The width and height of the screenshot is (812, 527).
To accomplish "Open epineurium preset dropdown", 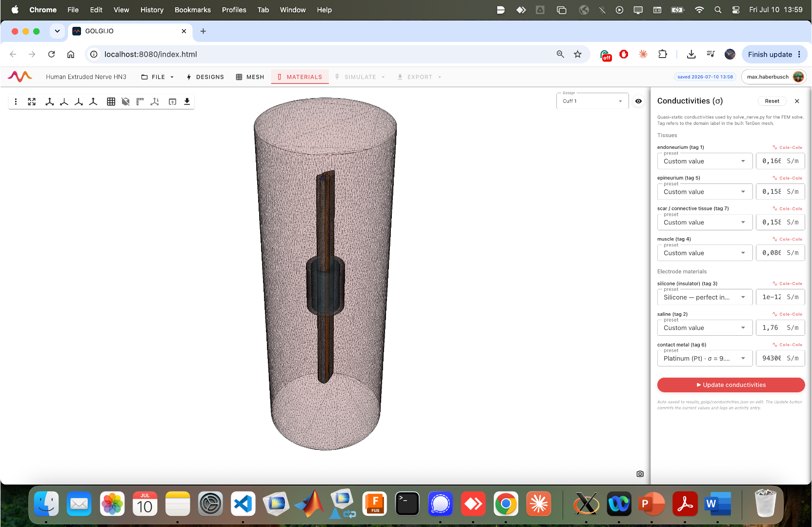I will pyautogui.click(x=705, y=192).
